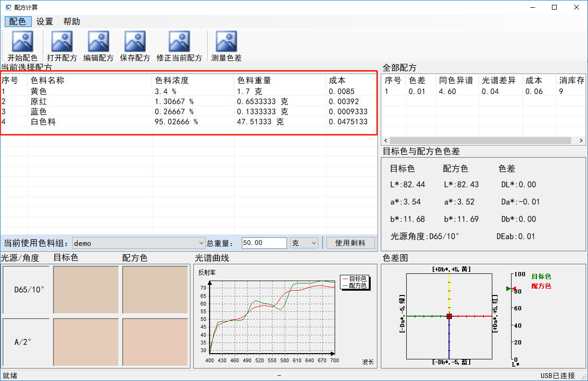Click the 编辑配方 toolbar icon
This screenshot has height=381, width=588.
click(99, 42)
